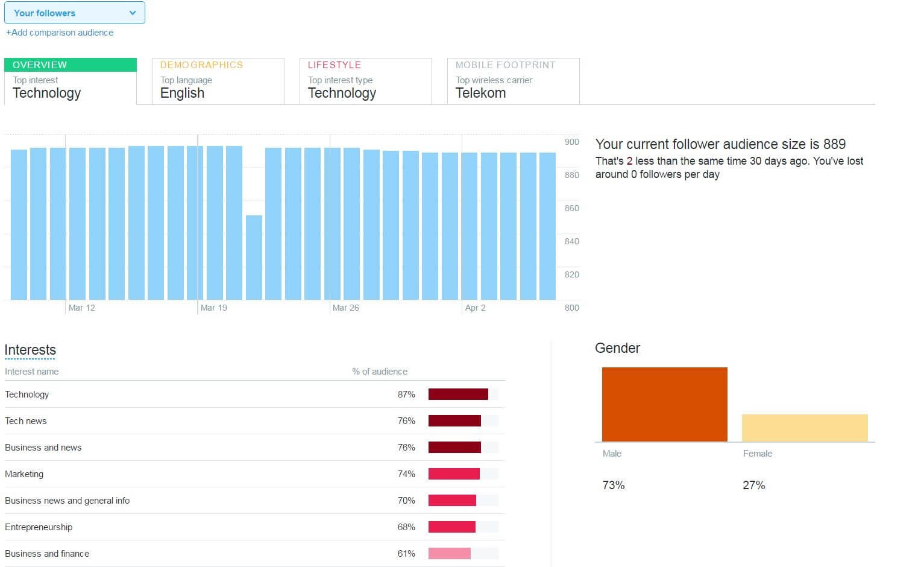
Task: Click the chevron arrow in audience selector
Action: [x=133, y=13]
